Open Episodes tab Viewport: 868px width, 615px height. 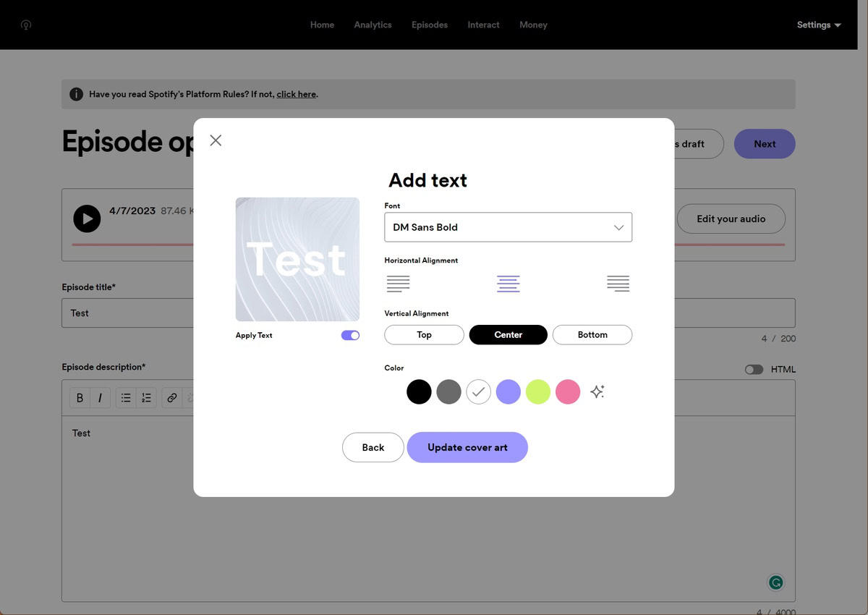click(x=430, y=25)
